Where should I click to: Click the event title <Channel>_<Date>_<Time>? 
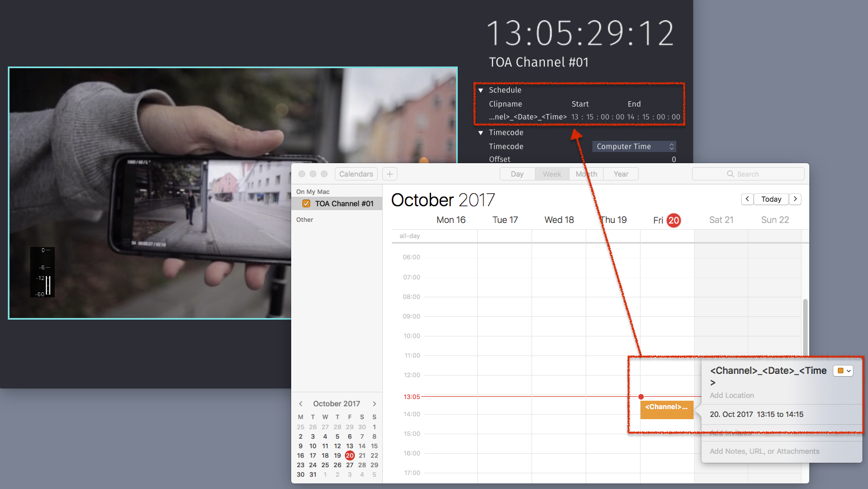tap(769, 376)
